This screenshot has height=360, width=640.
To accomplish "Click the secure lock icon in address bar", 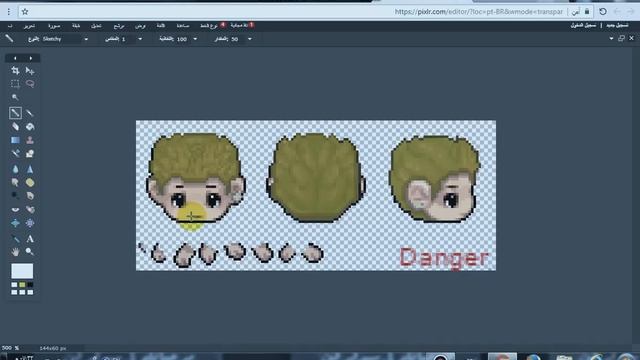I will point(587,11).
